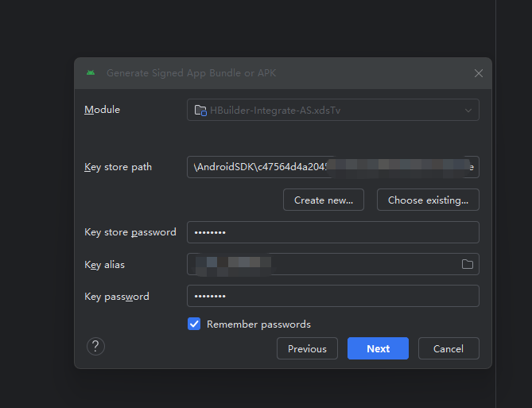The height and width of the screenshot is (408, 532).
Task: Click the dialog title text
Action: (x=191, y=73)
